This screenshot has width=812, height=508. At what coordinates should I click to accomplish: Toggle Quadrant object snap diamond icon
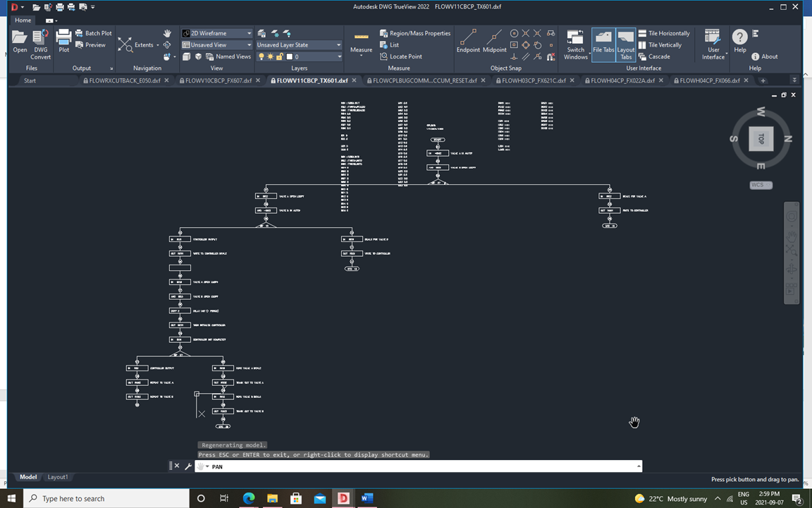(526, 45)
